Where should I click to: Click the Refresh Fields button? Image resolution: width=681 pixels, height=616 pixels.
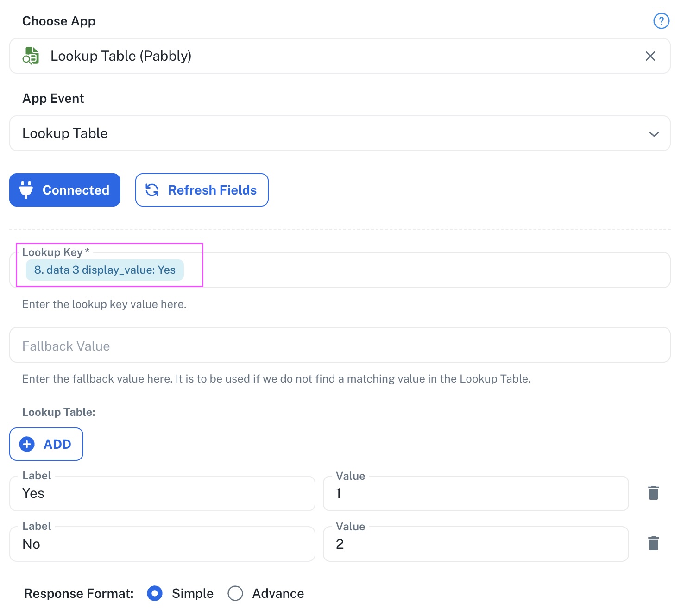point(202,190)
